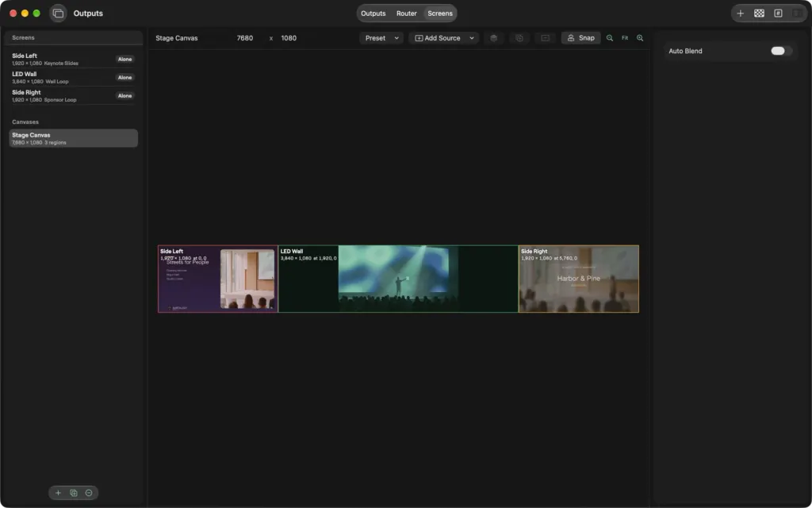The width and height of the screenshot is (812, 508).
Task: Switch to the Router tab
Action: 407,13
